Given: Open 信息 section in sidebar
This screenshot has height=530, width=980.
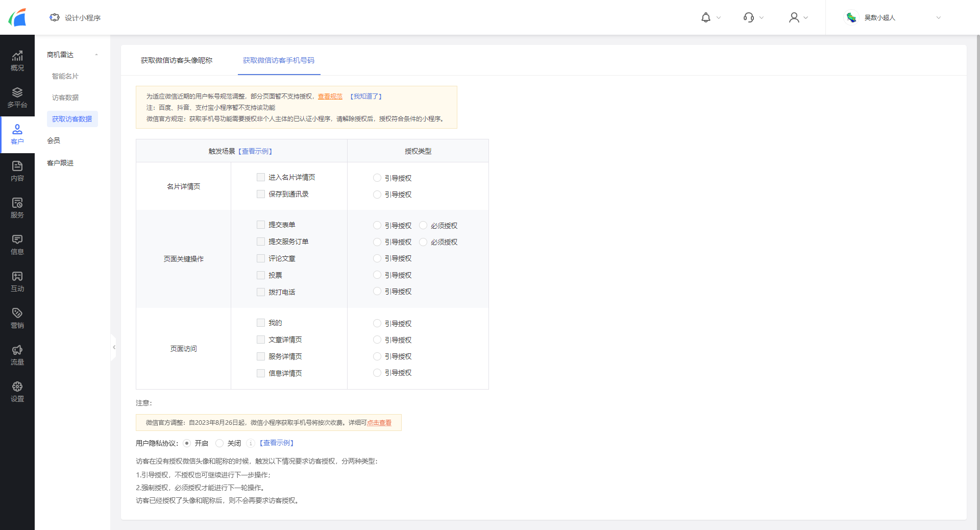Looking at the screenshot, I should [17, 245].
